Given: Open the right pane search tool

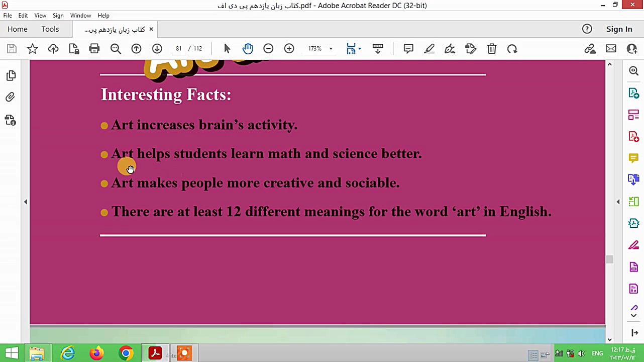Looking at the screenshot, I should pos(633,71).
